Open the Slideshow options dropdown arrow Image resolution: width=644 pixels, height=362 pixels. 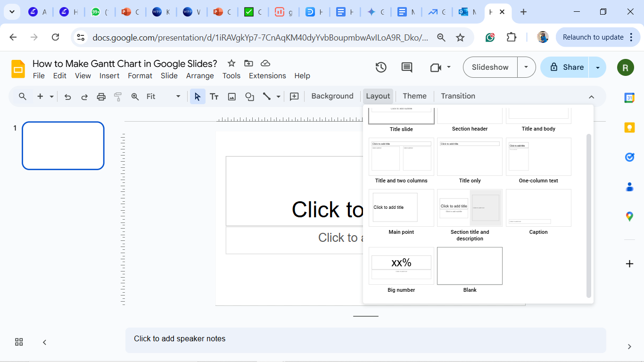point(527,67)
